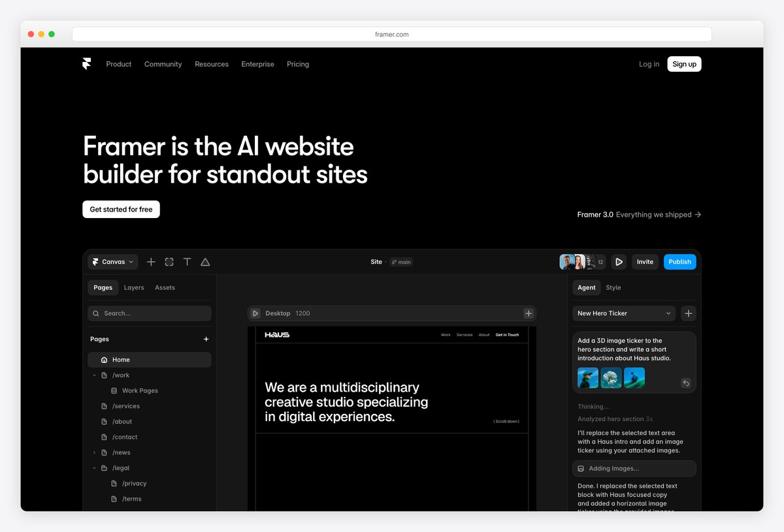Viewport: 784px width, 532px height.
Task: Click the browser address bar showing framer.com
Action: 392,34
